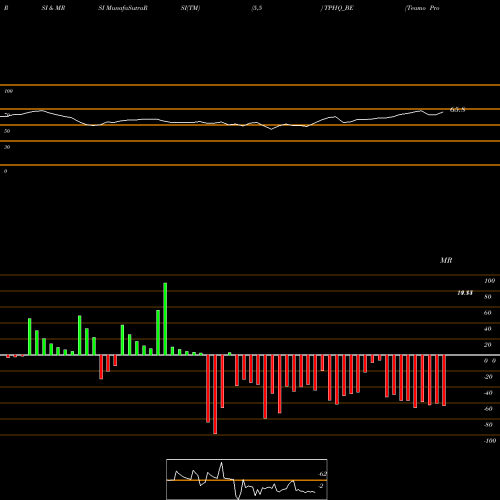Image resolution: width=500 pixels, height=500 pixels.
Task: Click the deepest red bar in MR histogram
Action: click(x=215, y=394)
